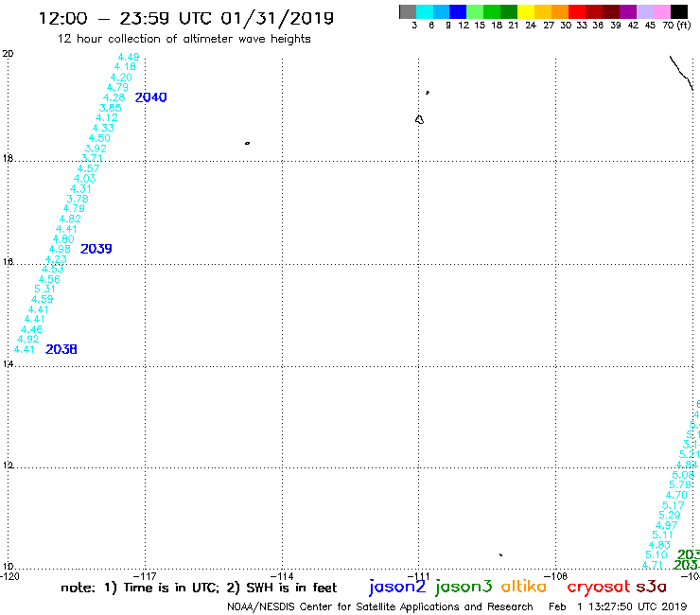Select the 5.11 reading on right track

(662, 535)
